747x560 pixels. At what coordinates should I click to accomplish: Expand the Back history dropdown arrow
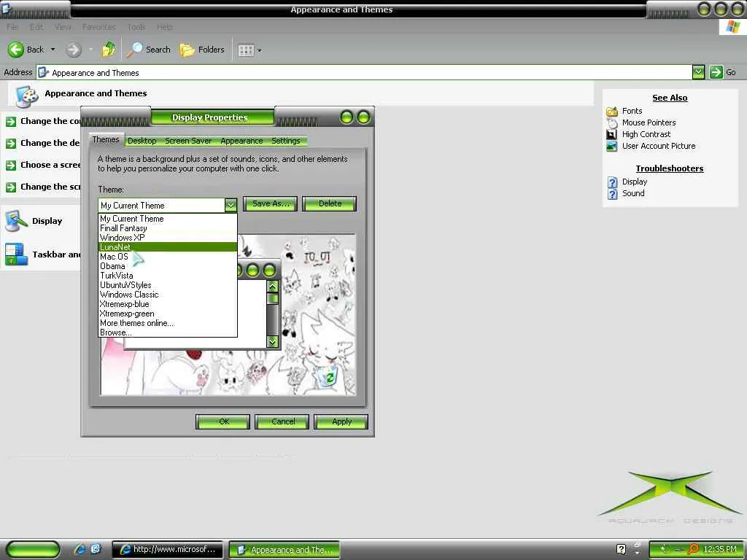pos(53,50)
